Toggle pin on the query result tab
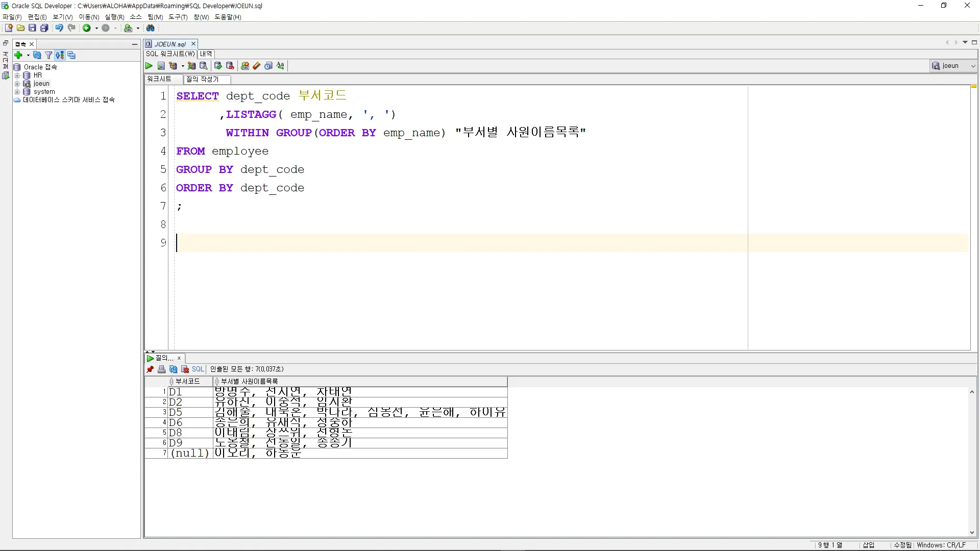 click(x=150, y=369)
